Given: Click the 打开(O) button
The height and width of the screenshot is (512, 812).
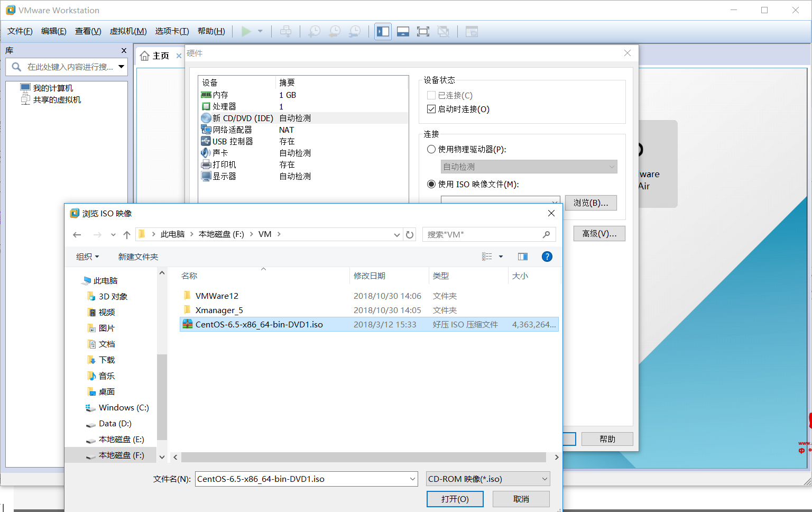Looking at the screenshot, I should pos(455,499).
